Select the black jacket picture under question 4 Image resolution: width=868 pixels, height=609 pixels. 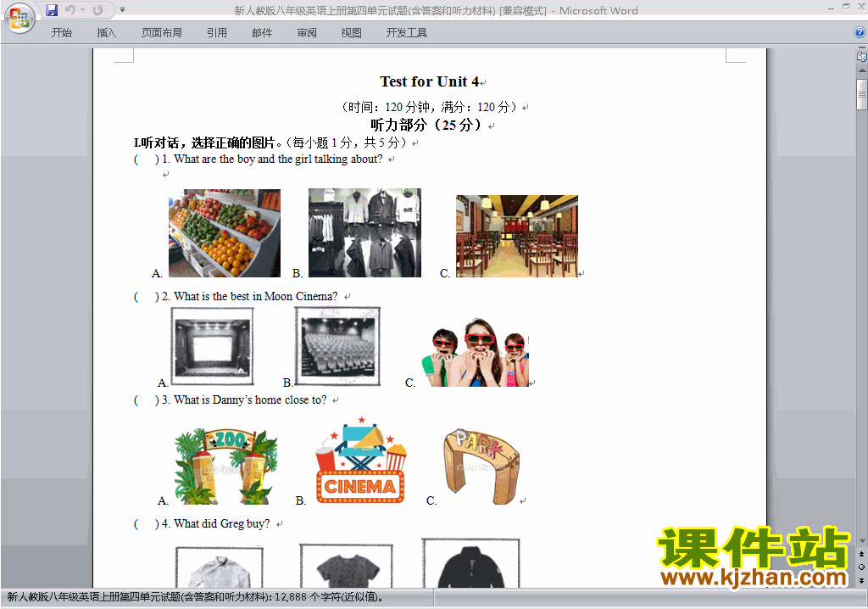point(471,563)
